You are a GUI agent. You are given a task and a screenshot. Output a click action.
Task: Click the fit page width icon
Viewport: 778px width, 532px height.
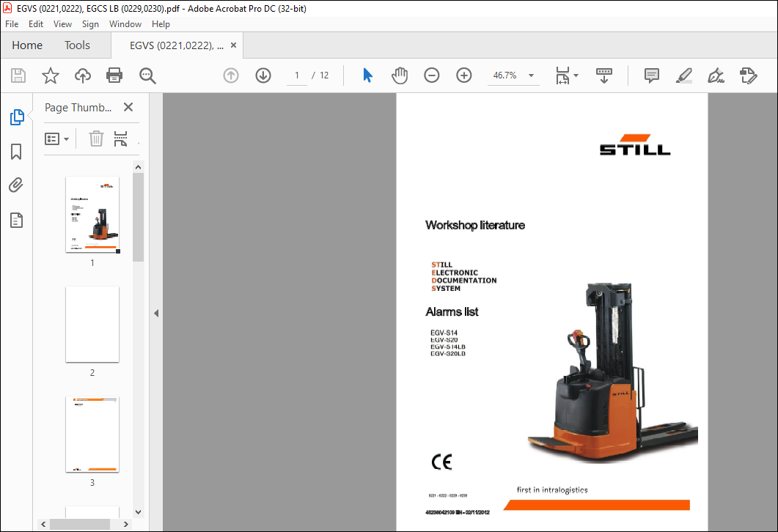pos(562,75)
